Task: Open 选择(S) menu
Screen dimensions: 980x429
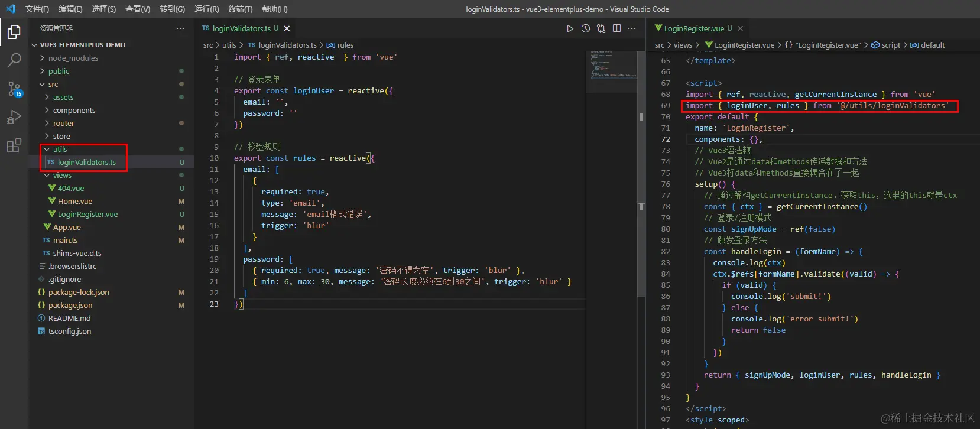Action: tap(104, 9)
